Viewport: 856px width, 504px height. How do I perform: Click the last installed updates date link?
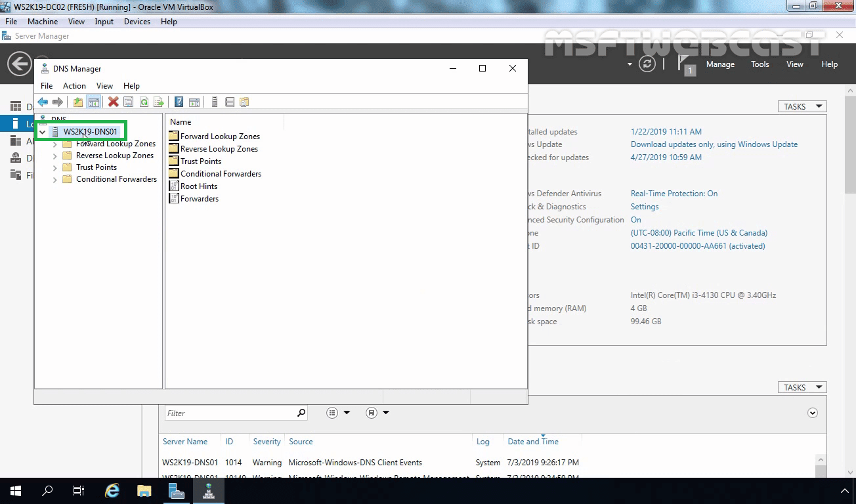point(666,132)
